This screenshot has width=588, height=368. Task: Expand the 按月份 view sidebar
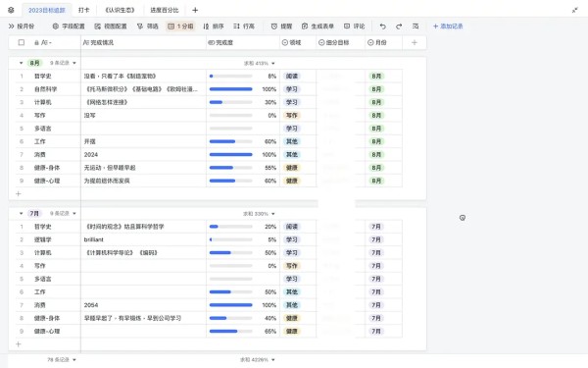tap(22, 26)
